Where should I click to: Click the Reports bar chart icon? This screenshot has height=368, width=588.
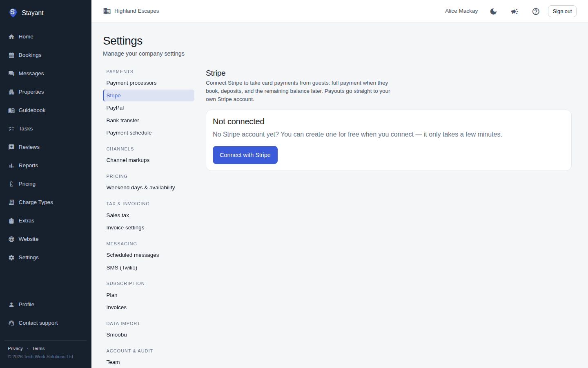point(11,166)
